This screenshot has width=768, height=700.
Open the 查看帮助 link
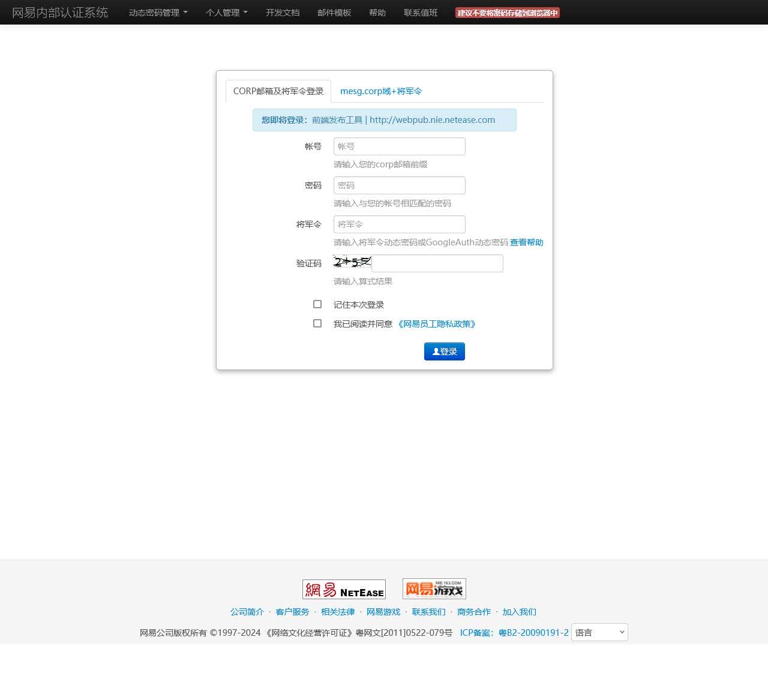pos(527,242)
